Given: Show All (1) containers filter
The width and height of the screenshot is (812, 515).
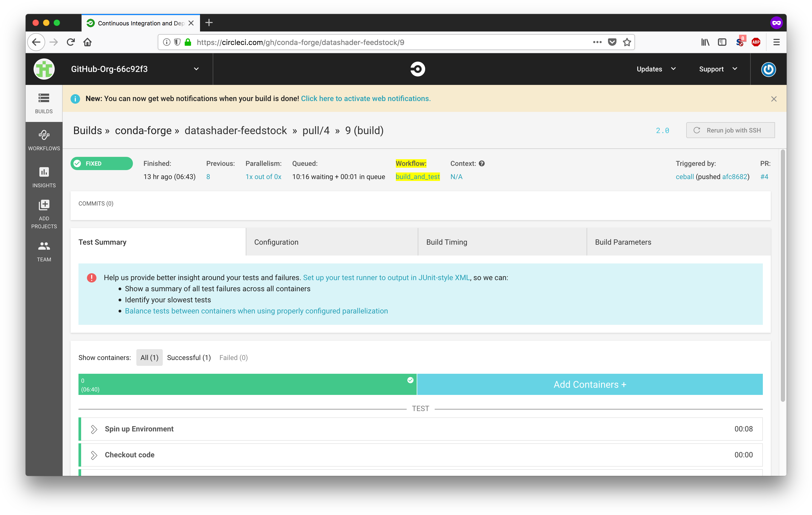Looking at the screenshot, I should (149, 357).
